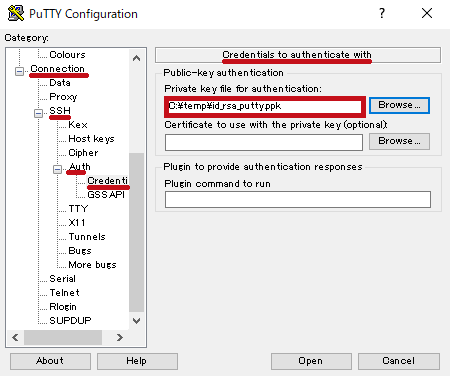Screen dimensions: 450x376
Task: Click the category tree scroll up arrow
Action: (x=136, y=58)
